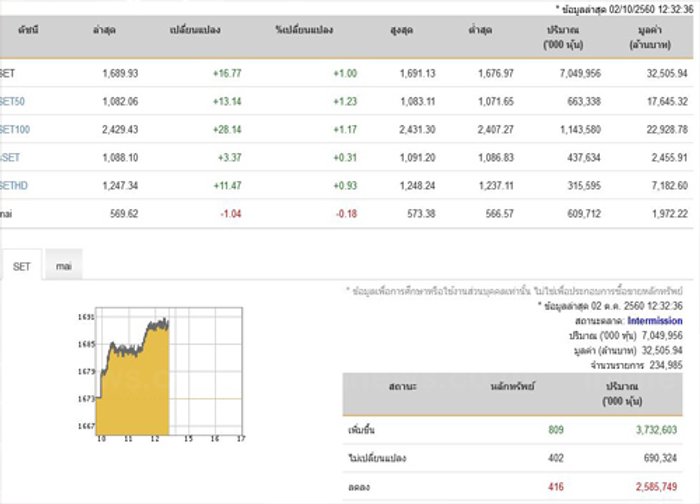This screenshot has height=504, width=700.
Task: Click the Intermission market status text
Action: coord(654,321)
